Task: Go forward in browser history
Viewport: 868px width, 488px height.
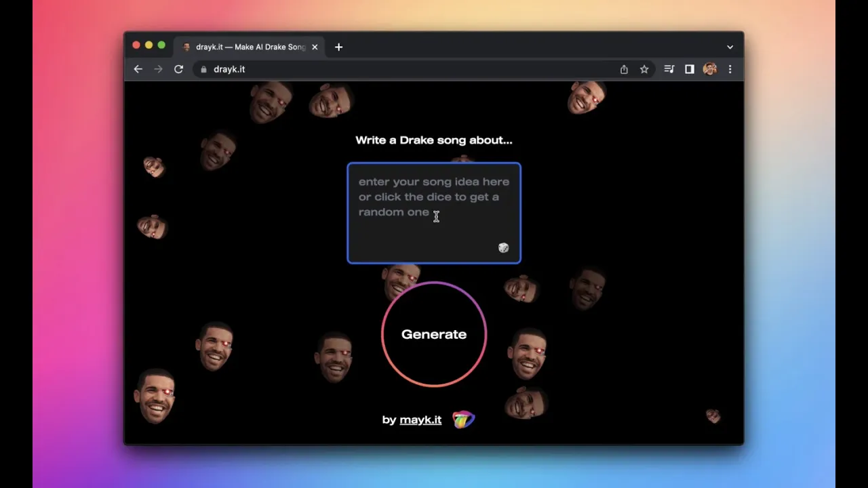Action: tap(158, 69)
